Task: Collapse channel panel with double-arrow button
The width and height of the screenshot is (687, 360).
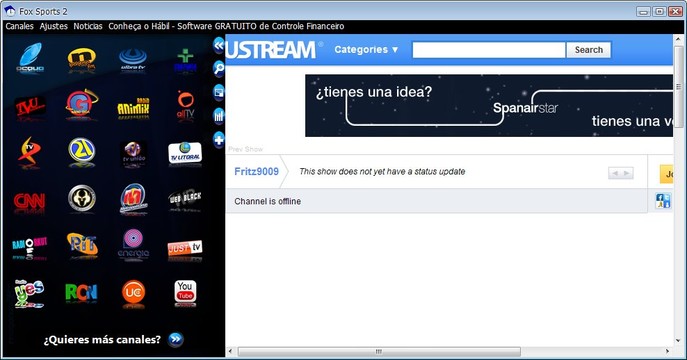Action: tap(219, 45)
